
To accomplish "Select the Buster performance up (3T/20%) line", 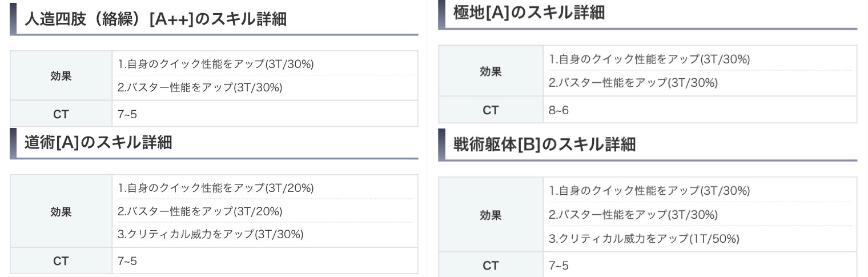I will [200, 211].
